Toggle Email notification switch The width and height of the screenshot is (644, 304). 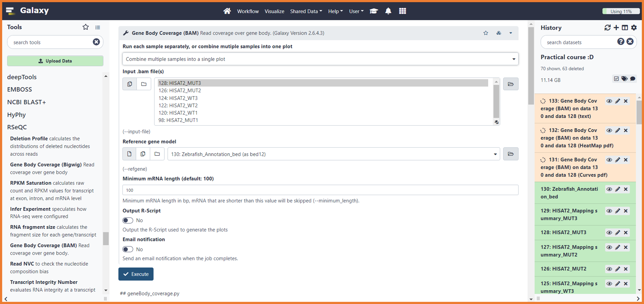coord(128,249)
